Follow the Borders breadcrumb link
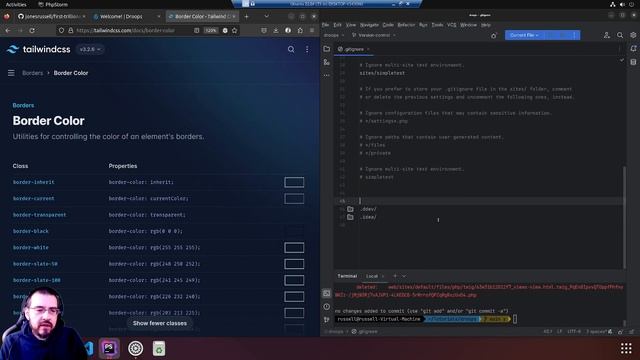Viewport: 640px width, 360px height. (x=32, y=73)
